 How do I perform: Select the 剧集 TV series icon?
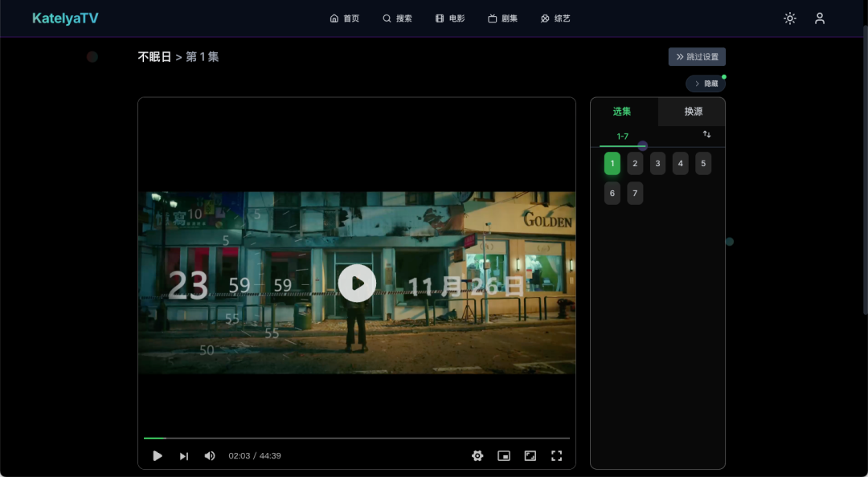tap(493, 18)
